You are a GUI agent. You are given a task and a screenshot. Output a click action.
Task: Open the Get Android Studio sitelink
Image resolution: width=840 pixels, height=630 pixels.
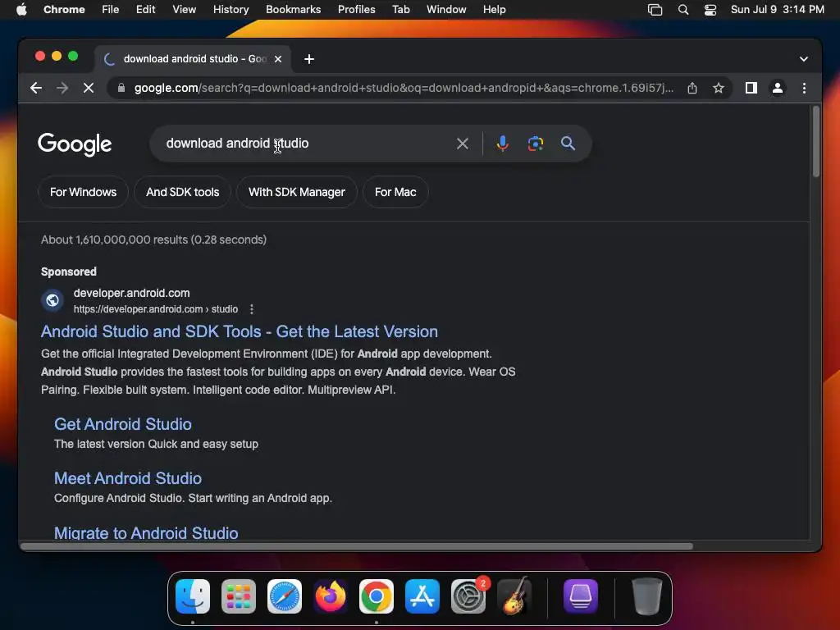click(123, 424)
